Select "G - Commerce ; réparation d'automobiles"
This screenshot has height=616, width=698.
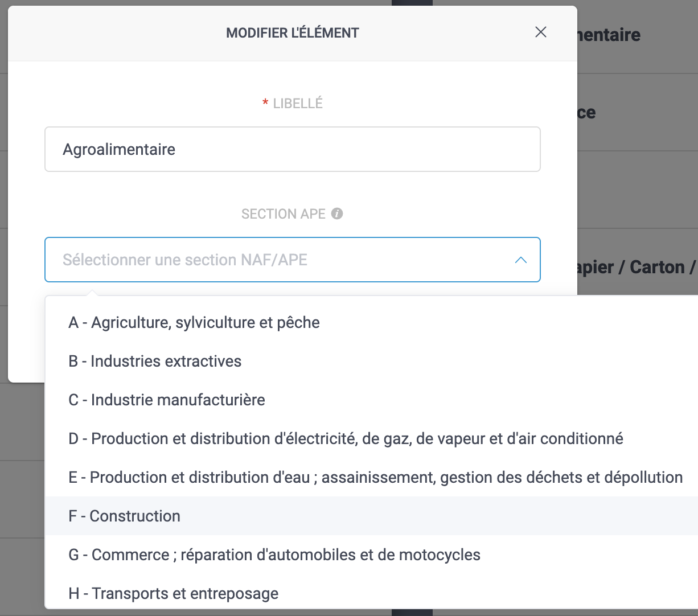(x=273, y=555)
